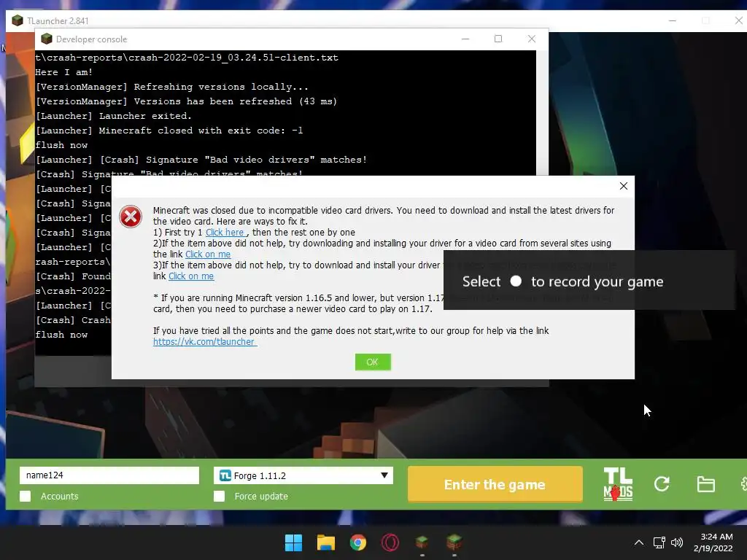Click console line 'Launcher exited.'
The width and height of the screenshot is (747, 560).
(x=113, y=116)
